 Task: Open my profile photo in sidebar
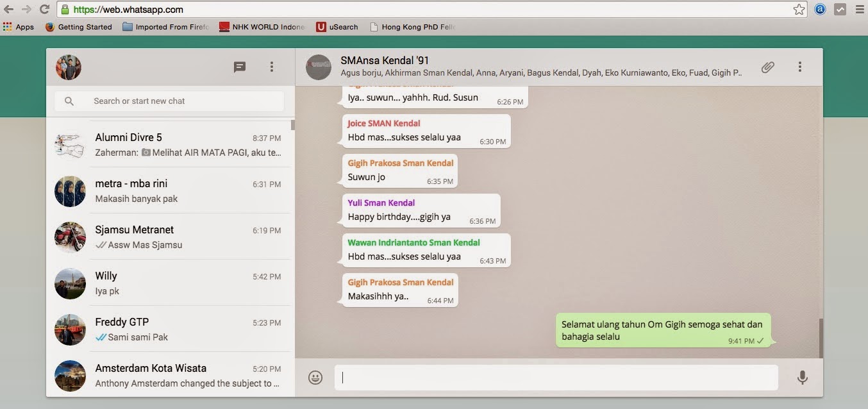[x=69, y=67]
